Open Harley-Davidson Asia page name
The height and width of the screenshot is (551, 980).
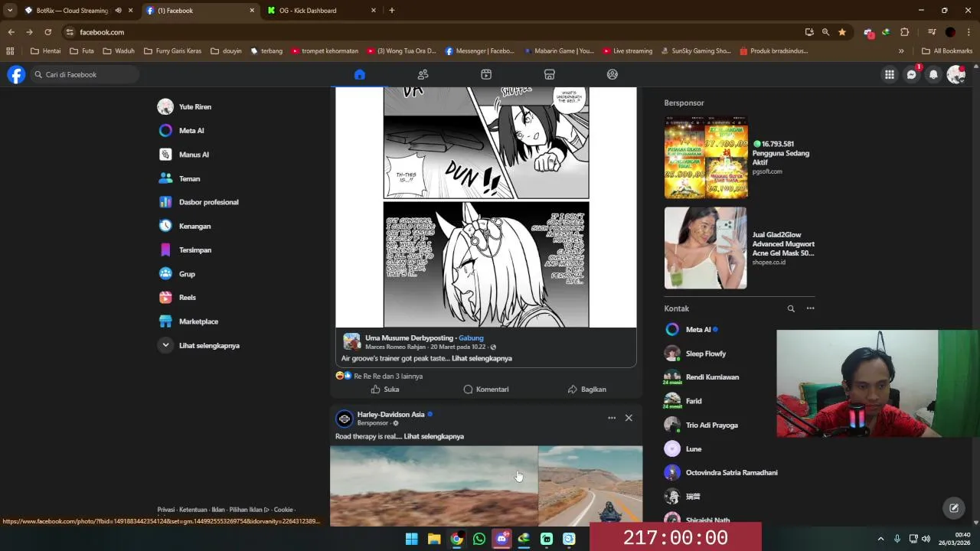(x=390, y=414)
